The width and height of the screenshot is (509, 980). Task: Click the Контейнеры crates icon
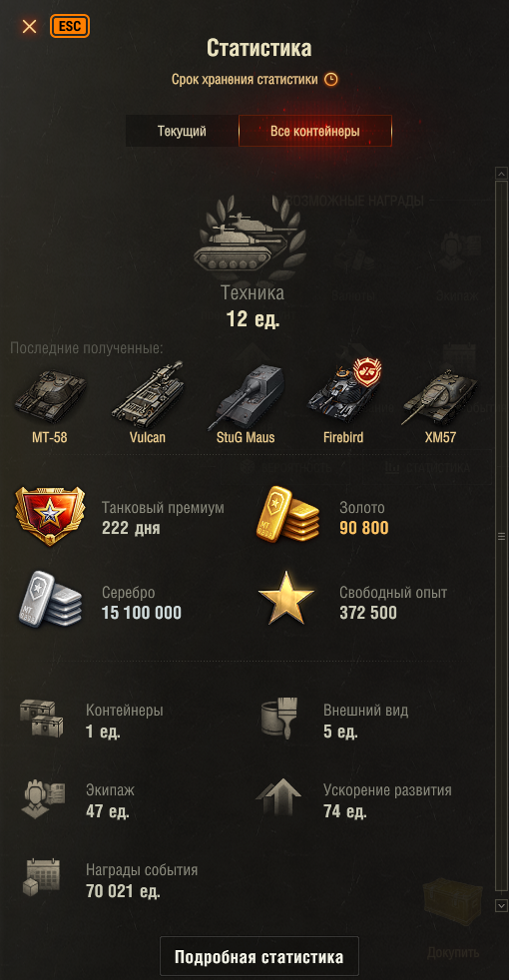pyautogui.click(x=41, y=719)
